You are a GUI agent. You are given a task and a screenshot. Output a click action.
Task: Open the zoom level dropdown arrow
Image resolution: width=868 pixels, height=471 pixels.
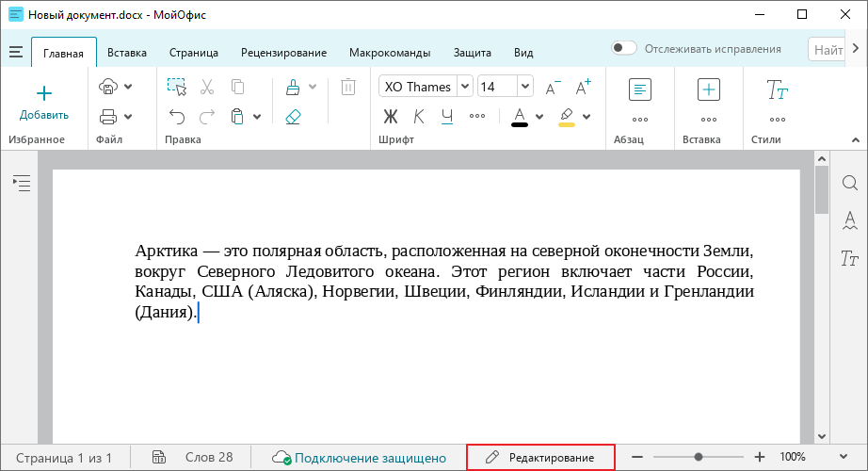(x=844, y=457)
